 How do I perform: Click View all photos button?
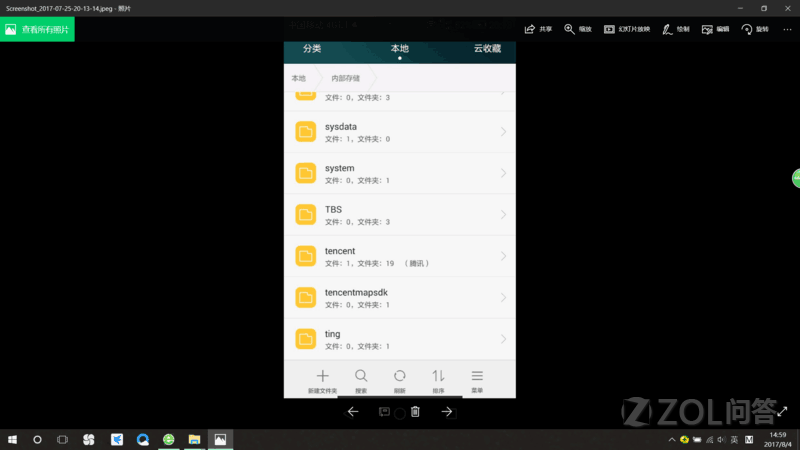(x=37, y=29)
